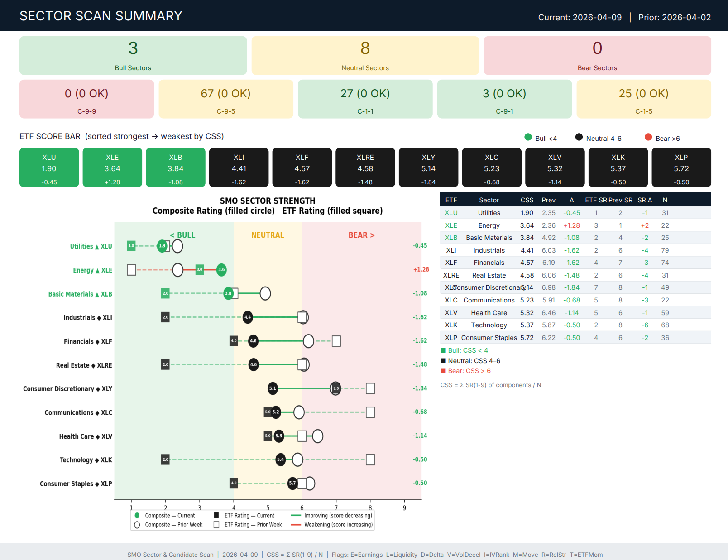728x560 pixels.
Task: Open the 0 Bear Sectors summary card
Action: coord(597,56)
